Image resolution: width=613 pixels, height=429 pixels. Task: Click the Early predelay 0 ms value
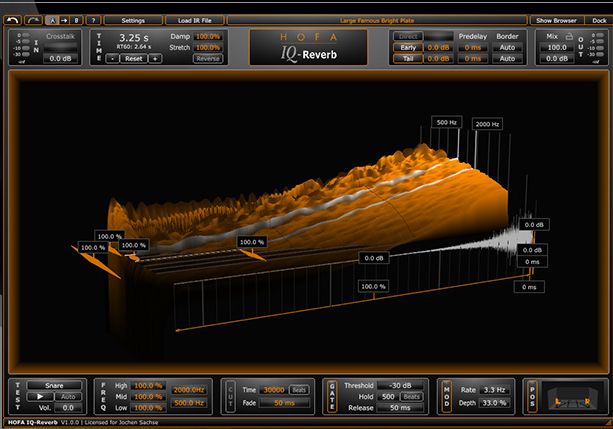click(473, 47)
